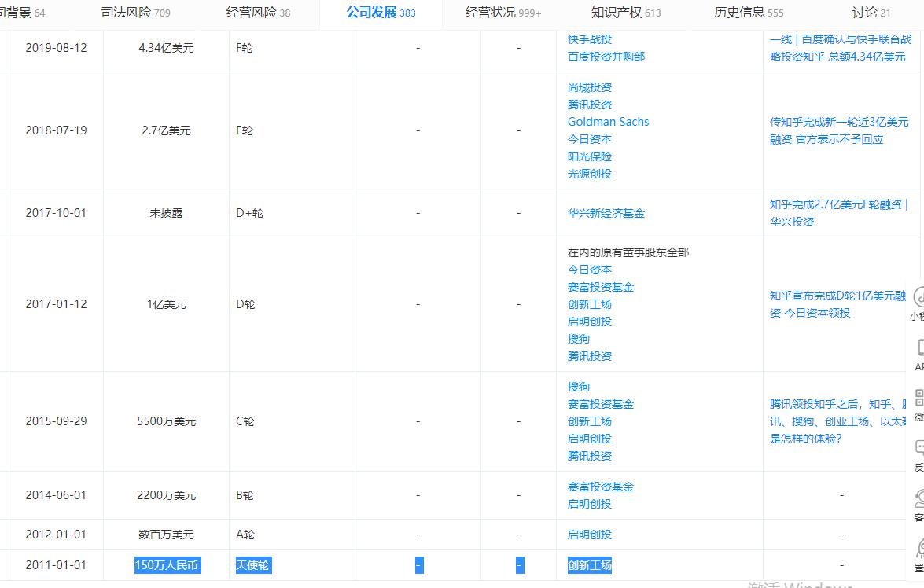Open investor link 快手战投

589,39
